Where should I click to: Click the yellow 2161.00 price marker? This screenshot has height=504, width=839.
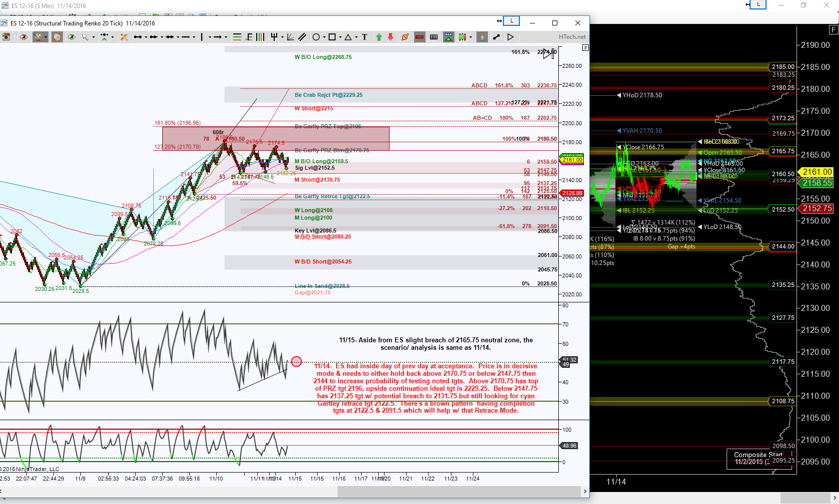tap(572, 160)
